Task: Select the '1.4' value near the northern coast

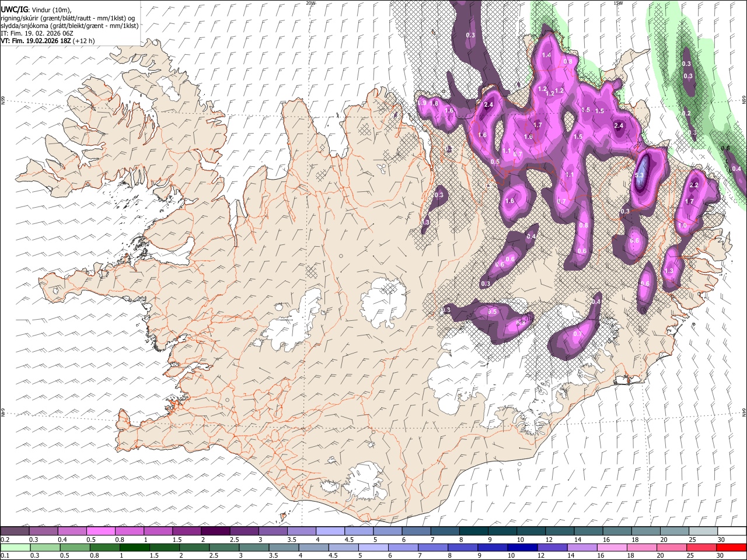Action: [x=547, y=55]
